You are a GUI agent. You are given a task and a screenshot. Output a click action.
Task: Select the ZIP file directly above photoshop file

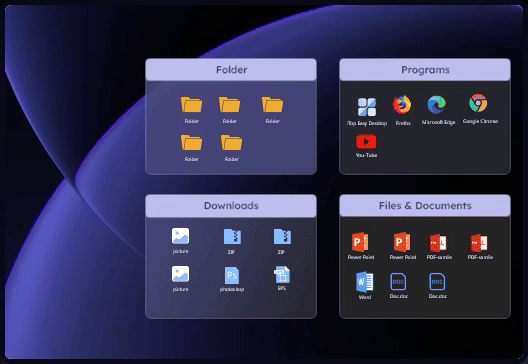pyautogui.click(x=232, y=237)
